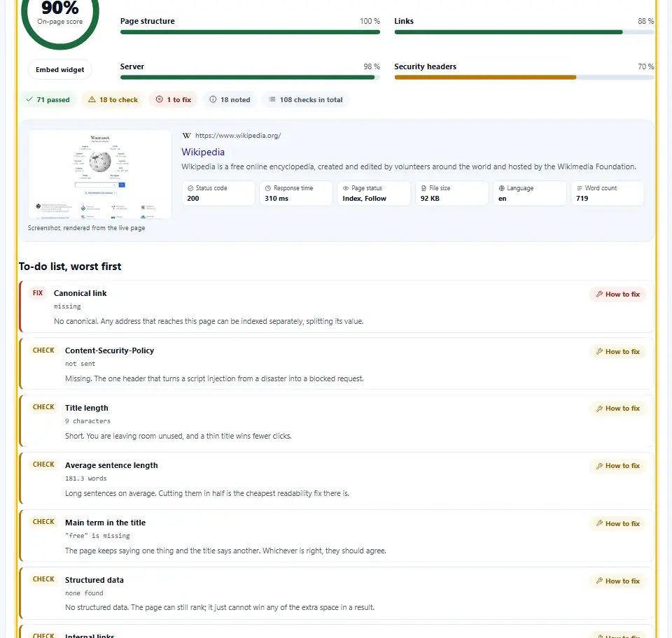Select the Structured data heading
Image resolution: width=672 pixels, height=638 pixels.
click(94, 580)
